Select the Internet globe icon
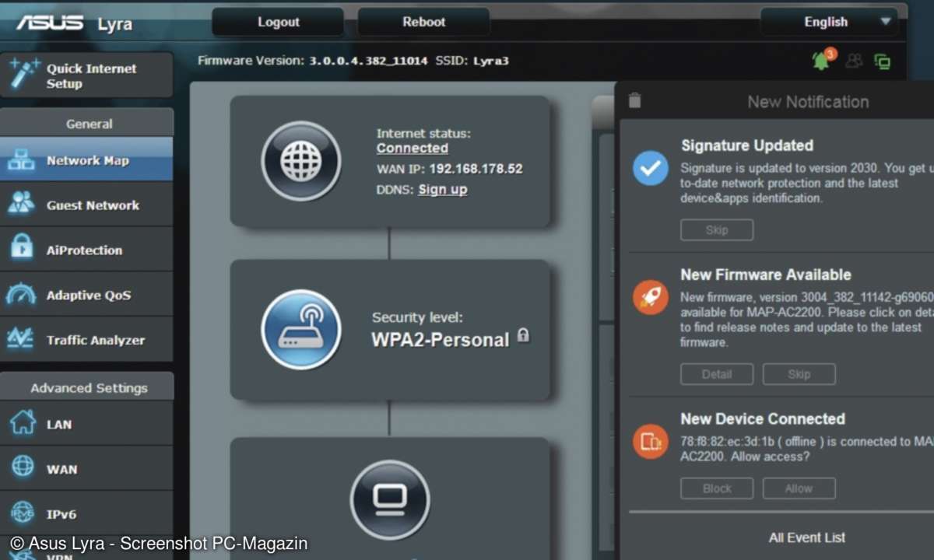The height and width of the screenshot is (560, 934). click(300, 161)
